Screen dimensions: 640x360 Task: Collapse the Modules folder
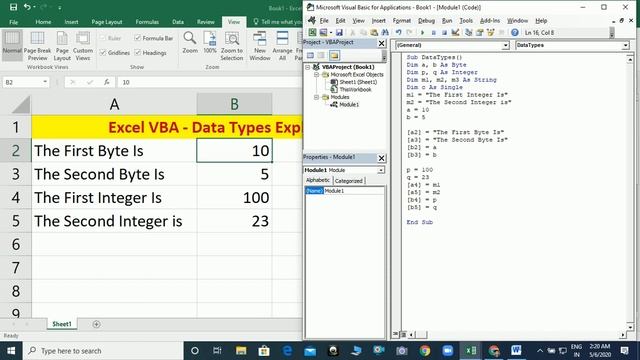pyautogui.click(x=316, y=97)
